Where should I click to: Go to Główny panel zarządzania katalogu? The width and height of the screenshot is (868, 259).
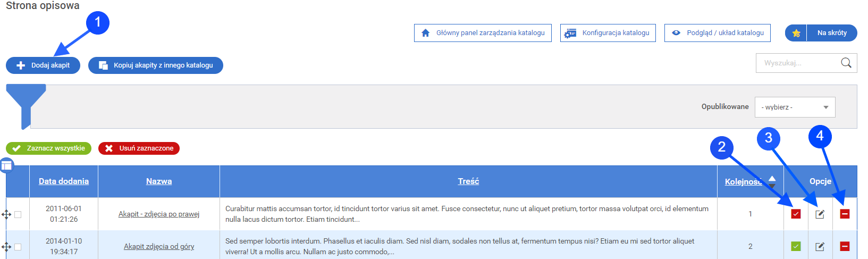coord(483,33)
